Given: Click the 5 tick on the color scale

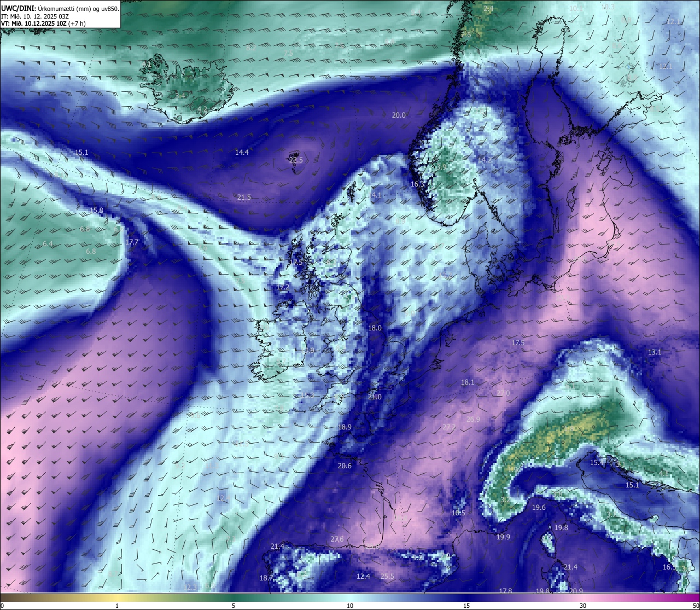Looking at the screenshot, I should point(234,606).
